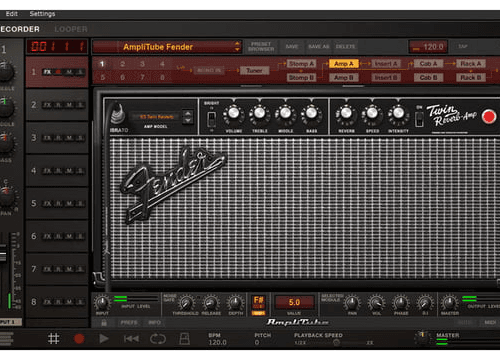The image size is (500, 360).
Task: Click the PREFS button
Action: coord(129,323)
